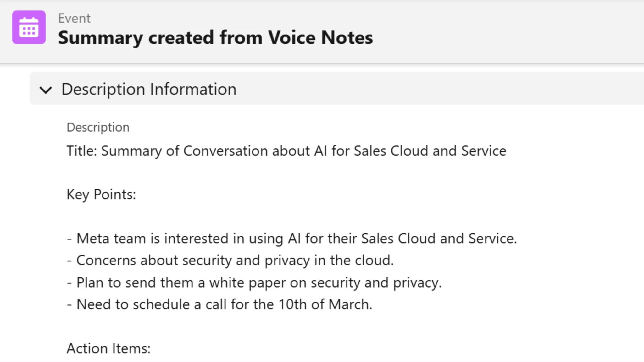Click the word Meta in the description
The image size is (644, 362).
pos(93,239)
